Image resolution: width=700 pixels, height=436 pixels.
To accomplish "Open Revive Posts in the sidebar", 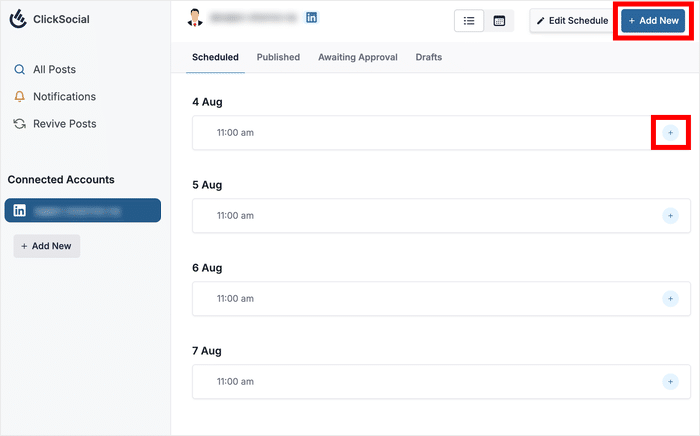I will click(x=55, y=124).
